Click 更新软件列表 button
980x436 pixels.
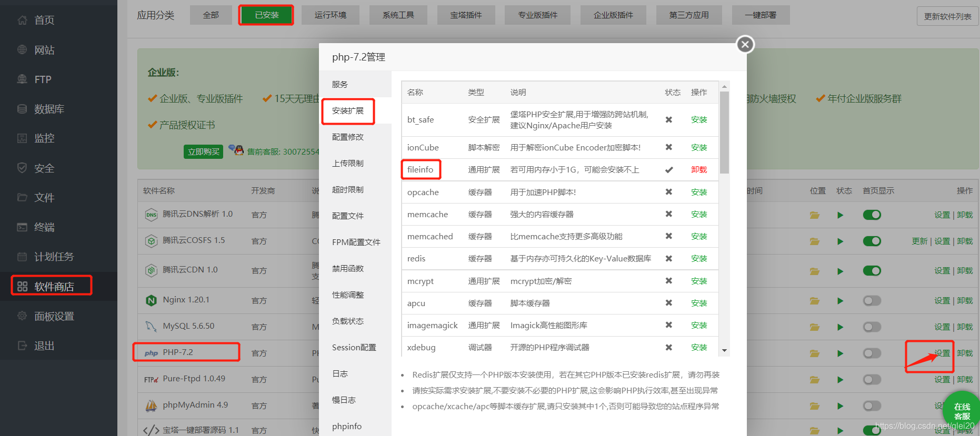947,16
